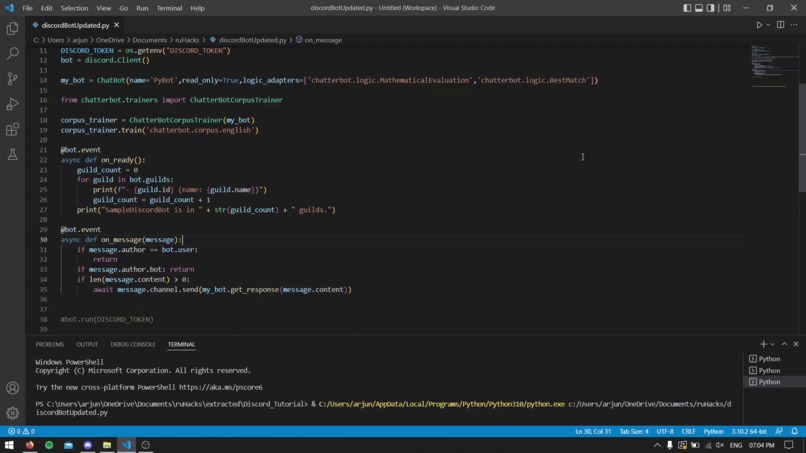The image size is (806, 453).
Task: Click the code minimap overview
Action: click(774, 67)
